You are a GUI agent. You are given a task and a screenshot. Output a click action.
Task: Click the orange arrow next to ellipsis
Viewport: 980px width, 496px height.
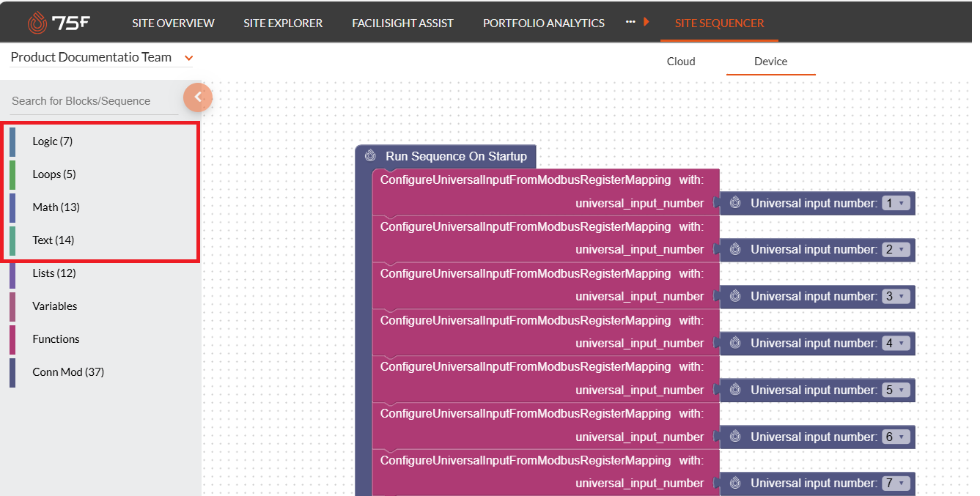pyautogui.click(x=646, y=22)
